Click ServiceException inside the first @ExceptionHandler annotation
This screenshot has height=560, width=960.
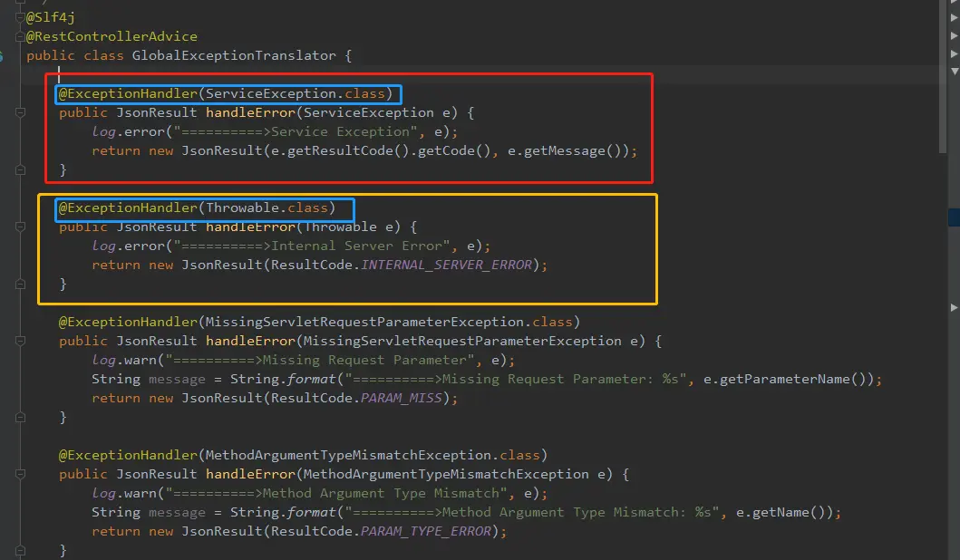[x=271, y=93]
